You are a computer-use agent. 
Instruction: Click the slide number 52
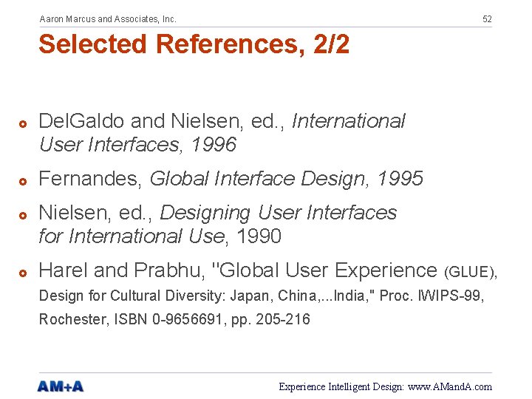(x=487, y=19)
